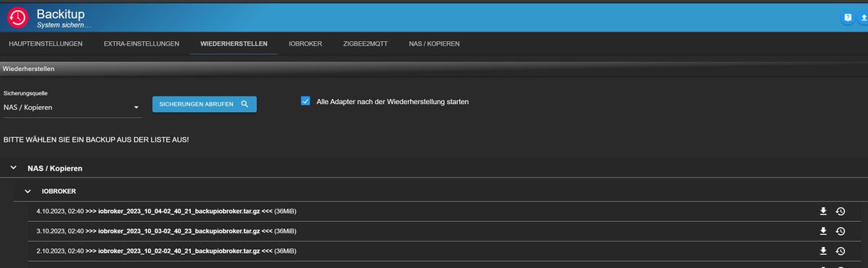
Task: Open the Sicherungsquelle dropdown
Action: (x=72, y=108)
